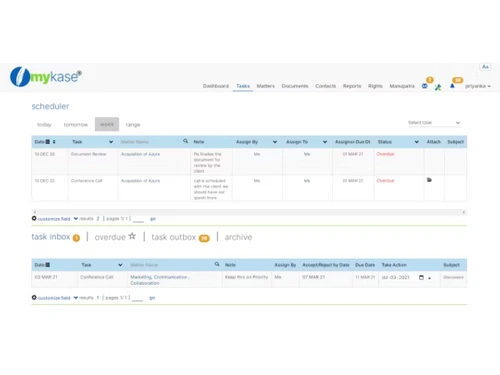Expand scheduler Assign By filter
The width and height of the screenshot is (500, 375).
tap(275, 142)
